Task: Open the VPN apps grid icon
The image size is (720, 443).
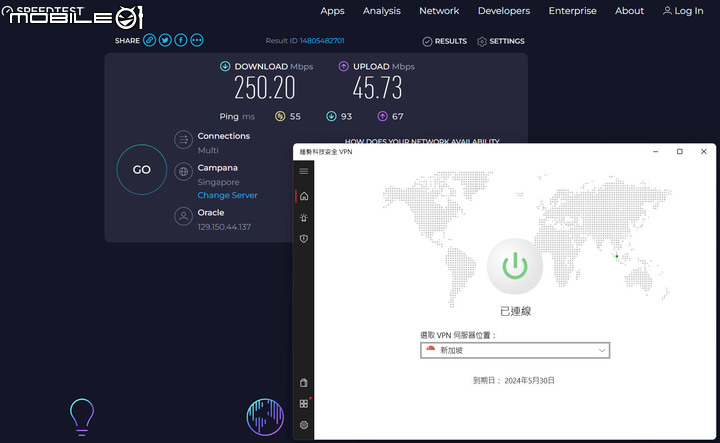Action: pos(304,404)
